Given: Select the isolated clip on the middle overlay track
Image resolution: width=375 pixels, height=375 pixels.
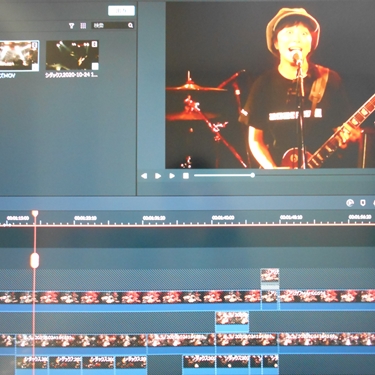Looking at the screenshot, I should pos(232,321).
